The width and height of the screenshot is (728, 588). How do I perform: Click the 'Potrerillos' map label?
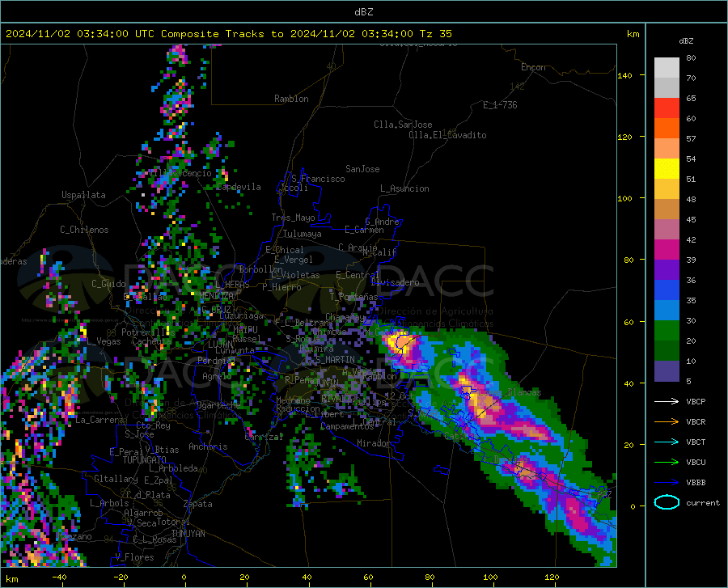[148, 332]
